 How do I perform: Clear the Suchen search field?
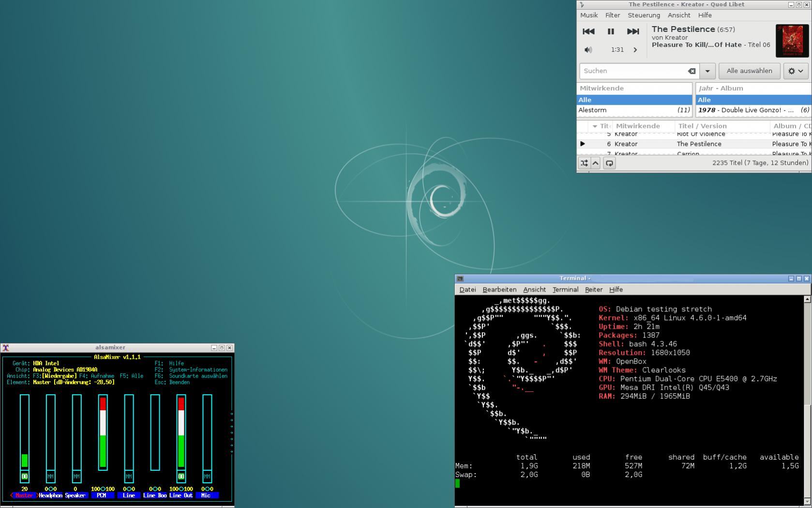tap(692, 71)
